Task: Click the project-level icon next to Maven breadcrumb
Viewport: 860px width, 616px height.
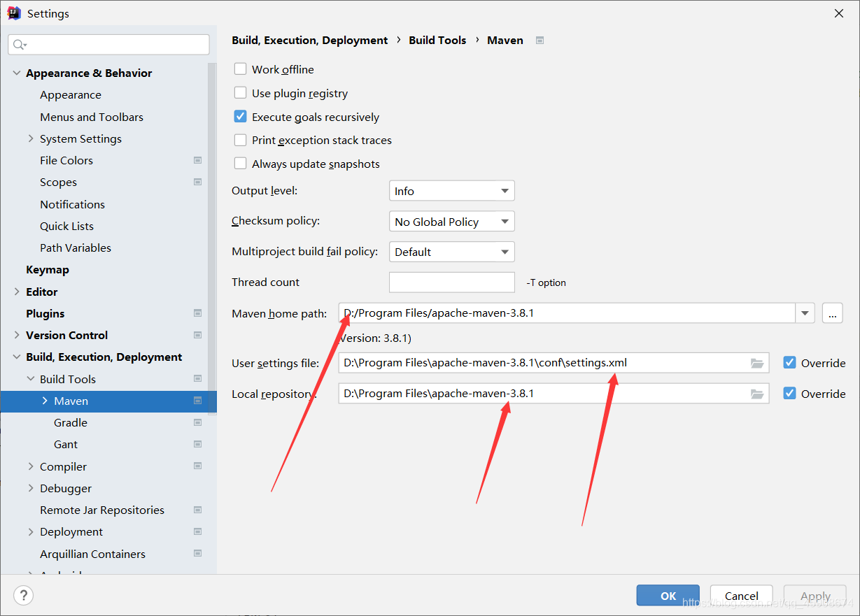Action: [x=540, y=41]
